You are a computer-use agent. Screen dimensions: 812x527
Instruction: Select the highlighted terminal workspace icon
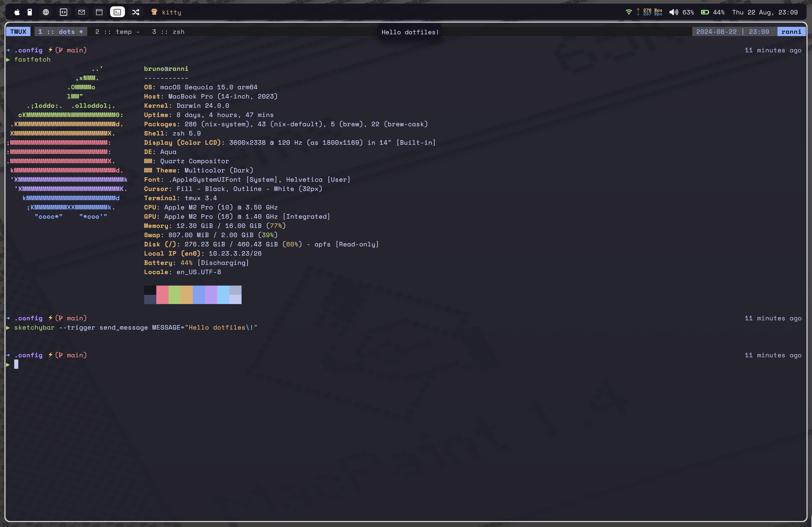[x=117, y=12]
